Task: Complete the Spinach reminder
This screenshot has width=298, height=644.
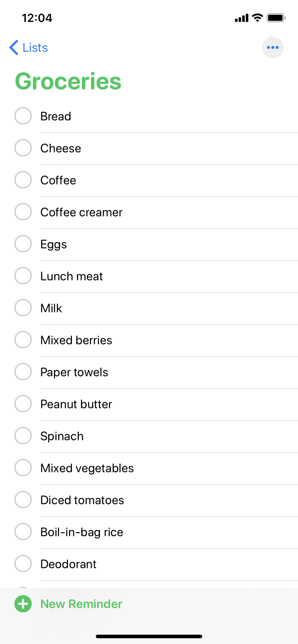Action: click(23, 436)
